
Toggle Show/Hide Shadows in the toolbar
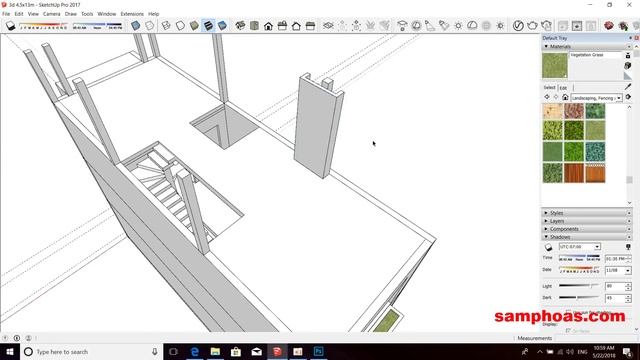tap(11, 26)
